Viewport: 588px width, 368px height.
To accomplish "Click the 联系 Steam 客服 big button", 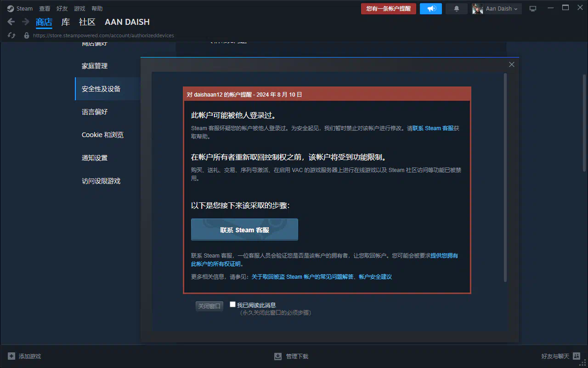I will click(x=244, y=230).
